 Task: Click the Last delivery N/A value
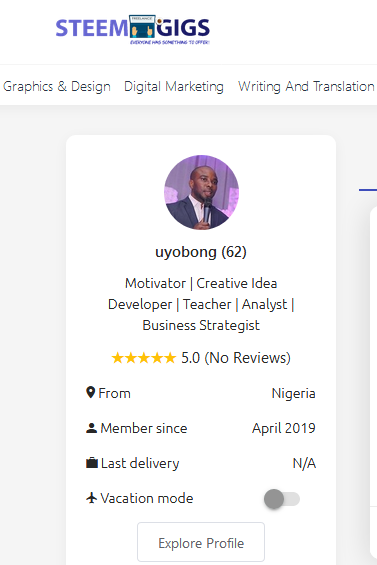(x=304, y=463)
